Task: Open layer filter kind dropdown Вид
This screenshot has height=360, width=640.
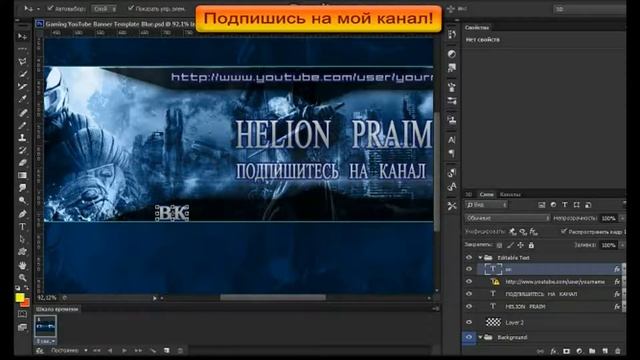Action: [x=486, y=205]
